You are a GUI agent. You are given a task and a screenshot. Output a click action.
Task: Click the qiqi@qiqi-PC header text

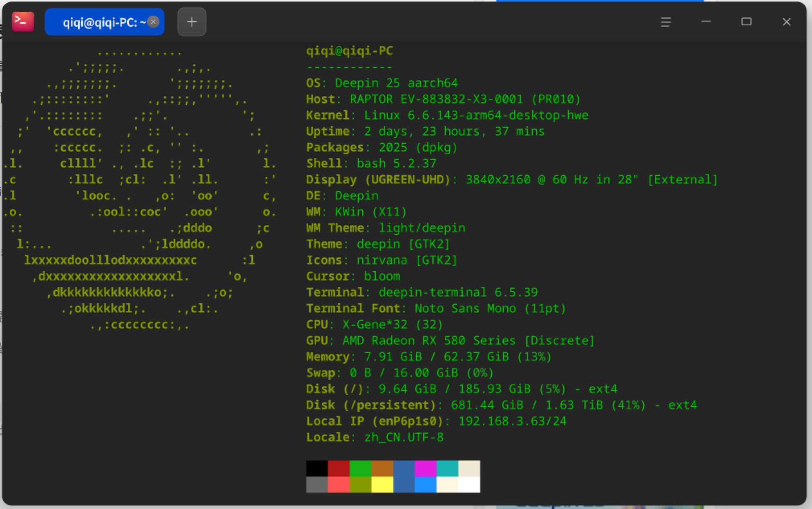pyautogui.click(x=350, y=51)
